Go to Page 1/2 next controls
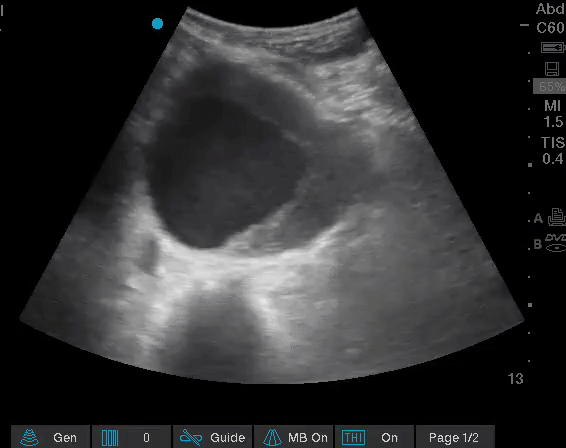Image resolution: width=566 pixels, height=448 pixels. click(x=455, y=437)
